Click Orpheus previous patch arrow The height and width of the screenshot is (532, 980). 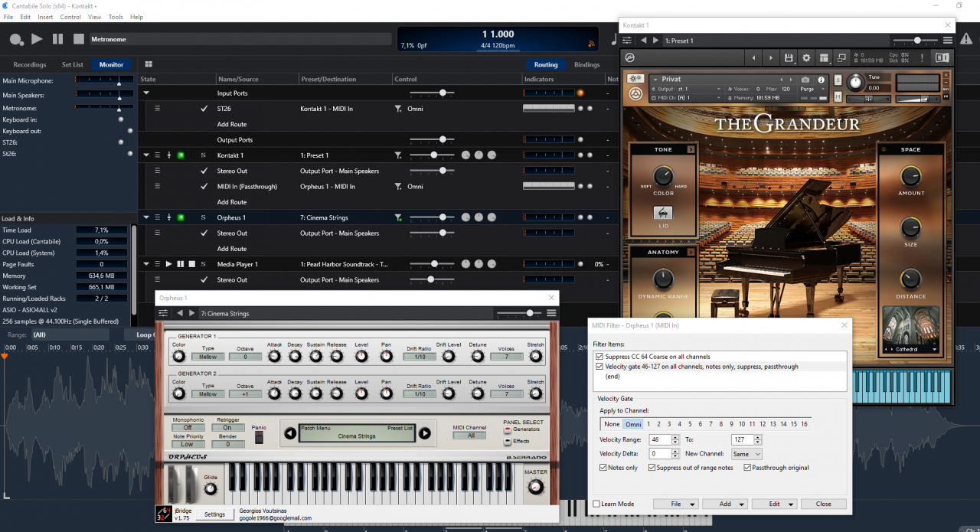point(290,433)
